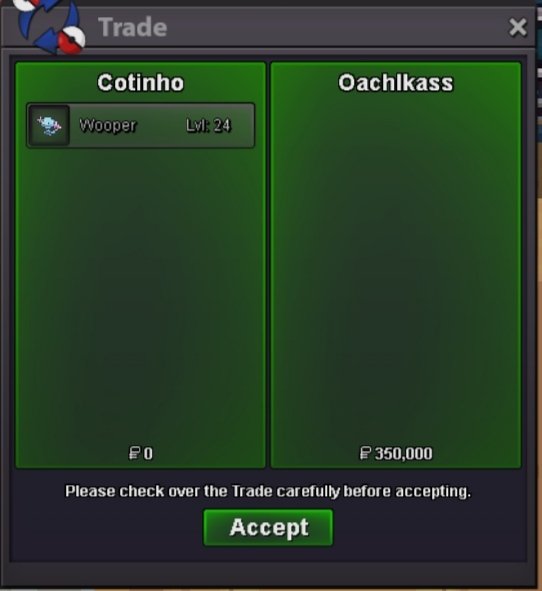This screenshot has width=542, height=591.
Task: Click the Pokedollar symbol beside Cotinho's 0
Action: click(x=134, y=453)
